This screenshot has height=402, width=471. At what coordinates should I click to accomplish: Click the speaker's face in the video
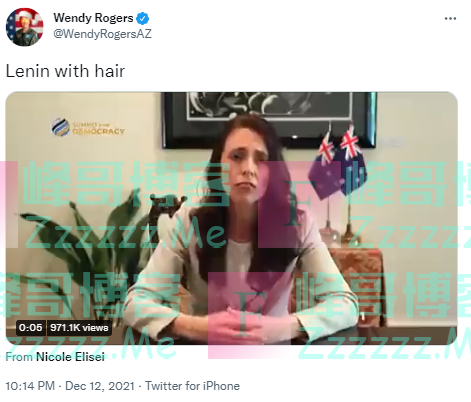point(246,163)
